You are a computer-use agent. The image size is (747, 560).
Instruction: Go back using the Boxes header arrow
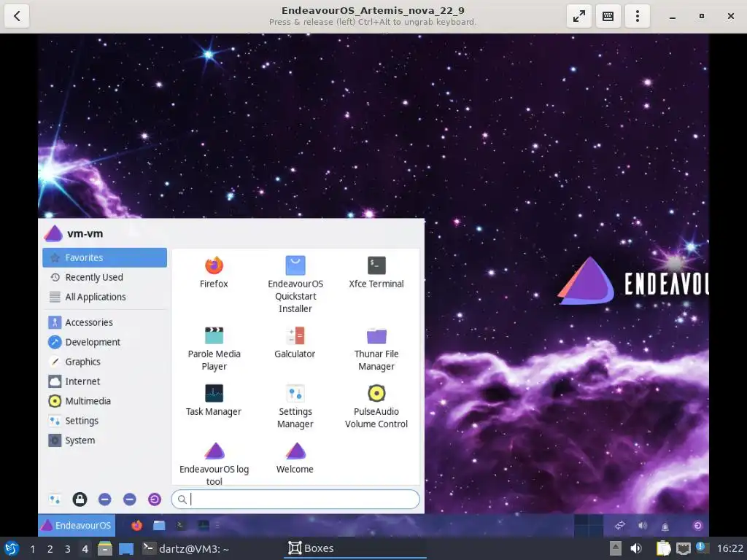(x=18, y=16)
